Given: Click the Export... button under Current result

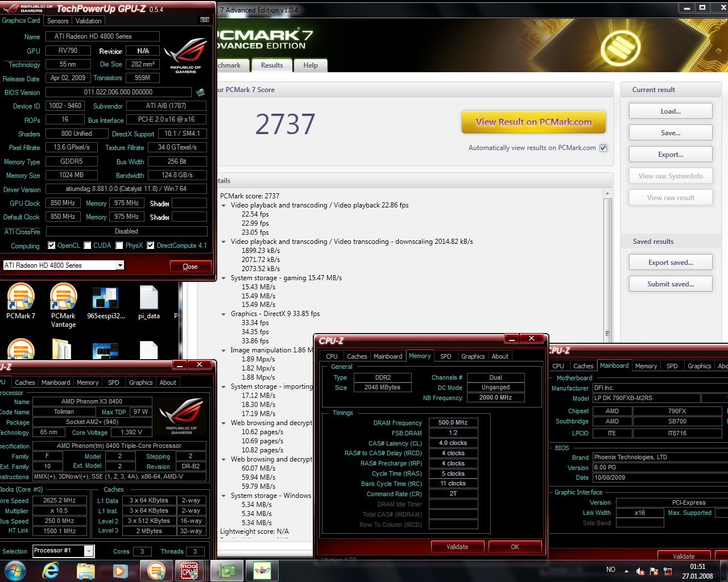Looking at the screenshot, I should pyautogui.click(x=671, y=155).
